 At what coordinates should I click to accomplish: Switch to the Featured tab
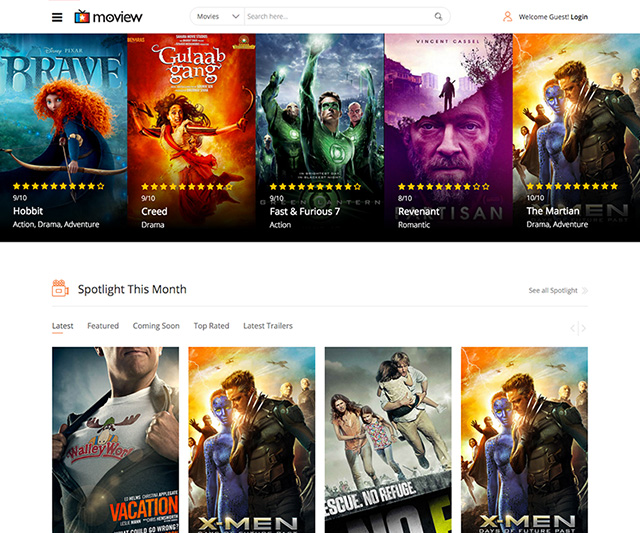103,326
